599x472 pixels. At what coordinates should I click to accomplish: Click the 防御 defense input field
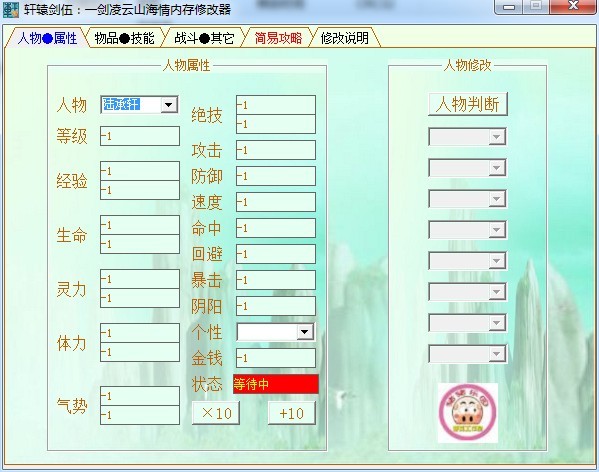coord(276,176)
